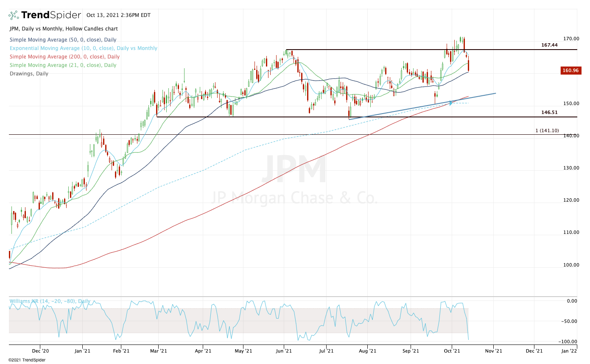Click the Williams %R indicator label

50,301
